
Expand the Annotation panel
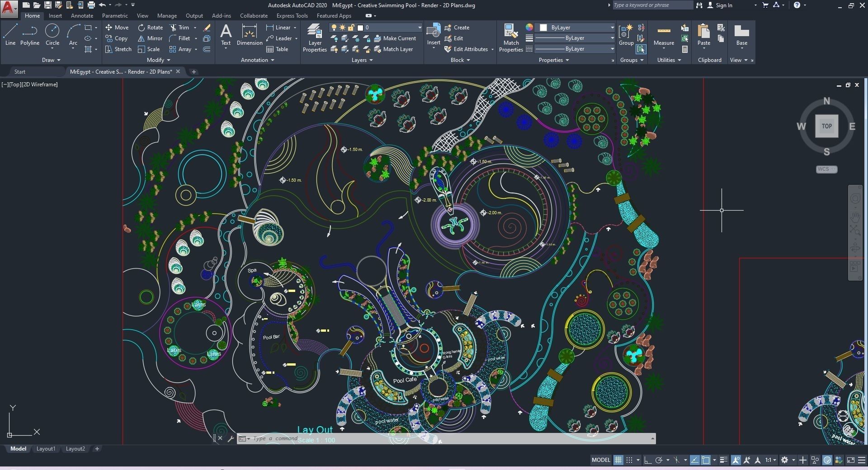(257, 60)
